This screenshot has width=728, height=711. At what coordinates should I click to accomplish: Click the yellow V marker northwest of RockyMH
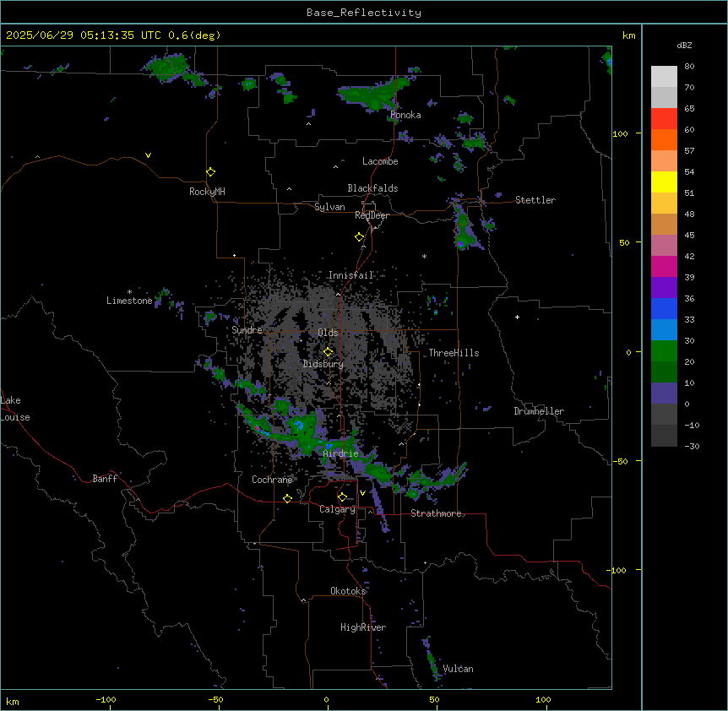pos(148,155)
